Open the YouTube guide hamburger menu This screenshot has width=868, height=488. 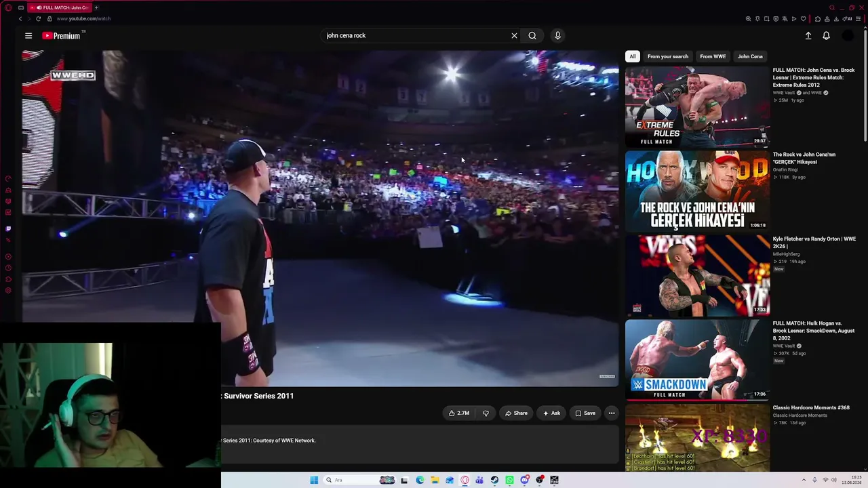coord(28,36)
